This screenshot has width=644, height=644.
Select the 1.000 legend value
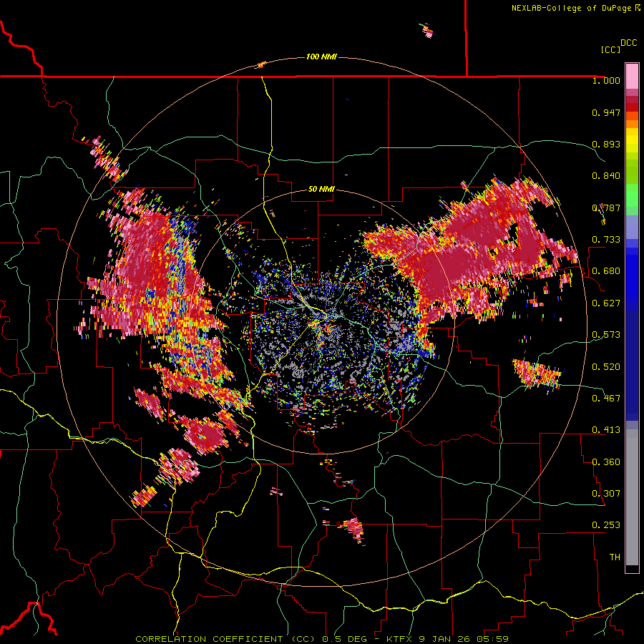606,80
